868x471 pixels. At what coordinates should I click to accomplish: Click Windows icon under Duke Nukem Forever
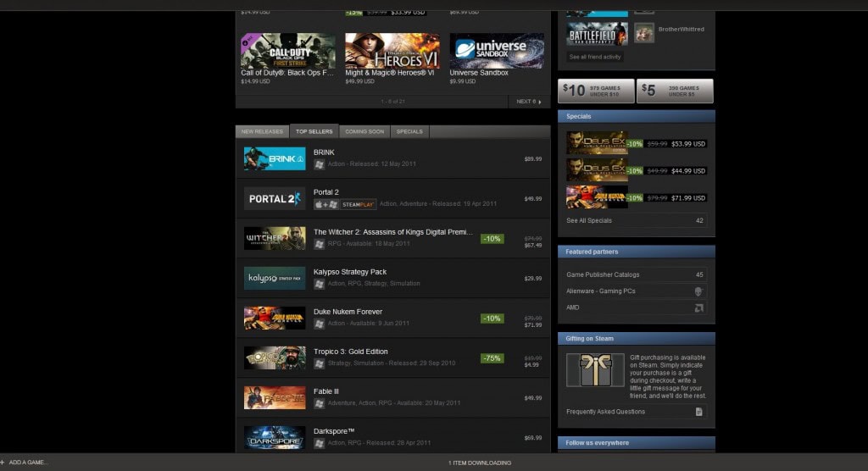(x=319, y=324)
